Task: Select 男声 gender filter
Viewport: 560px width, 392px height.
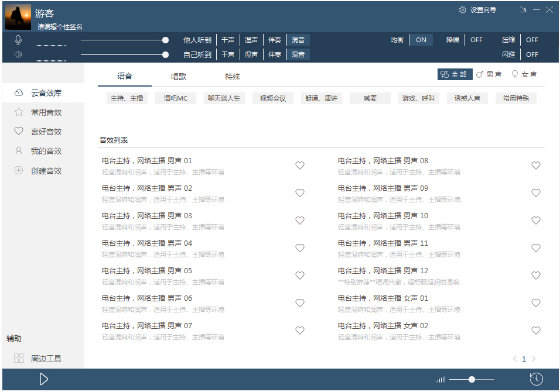Action: coord(489,74)
